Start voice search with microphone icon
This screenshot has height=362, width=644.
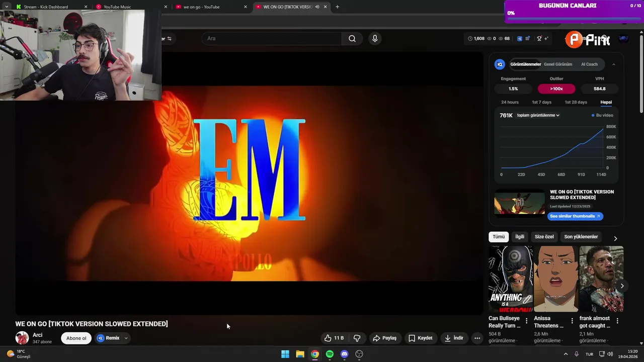pyautogui.click(x=375, y=39)
